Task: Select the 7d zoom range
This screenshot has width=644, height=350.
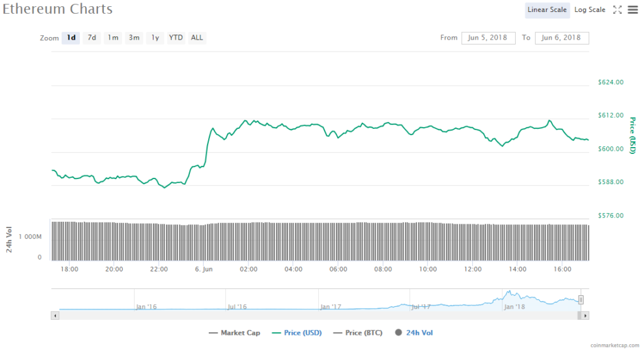Action: click(92, 38)
